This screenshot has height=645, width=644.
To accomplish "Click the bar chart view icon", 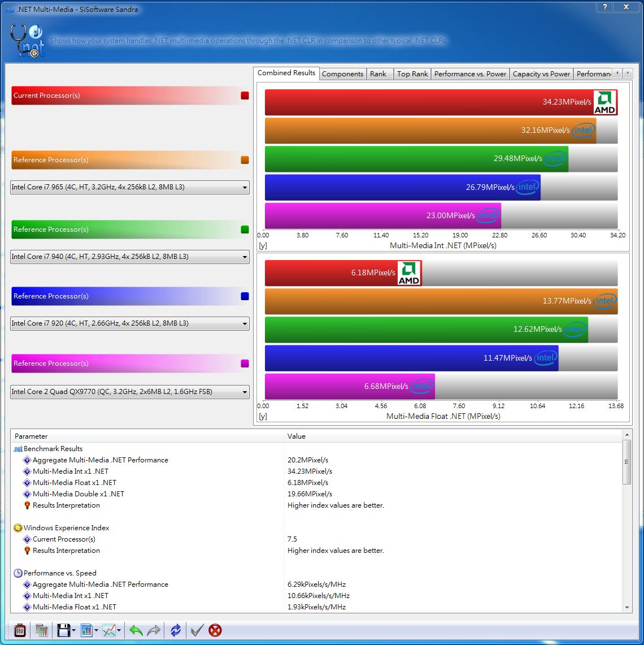I will 86,630.
